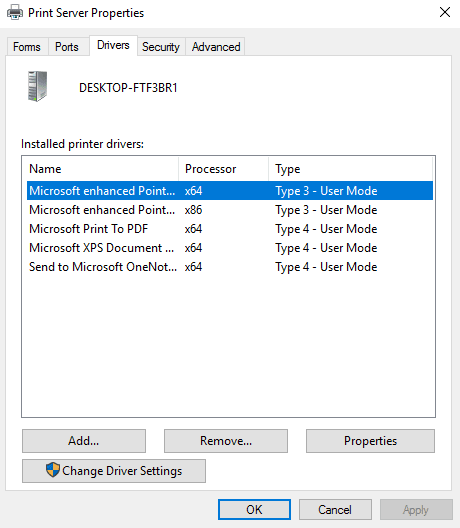Confirm with the OK button

tap(254, 509)
